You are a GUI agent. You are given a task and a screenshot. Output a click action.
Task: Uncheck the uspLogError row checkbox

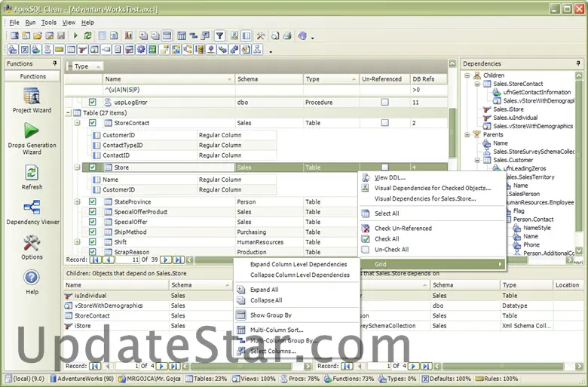pyautogui.click(x=92, y=102)
